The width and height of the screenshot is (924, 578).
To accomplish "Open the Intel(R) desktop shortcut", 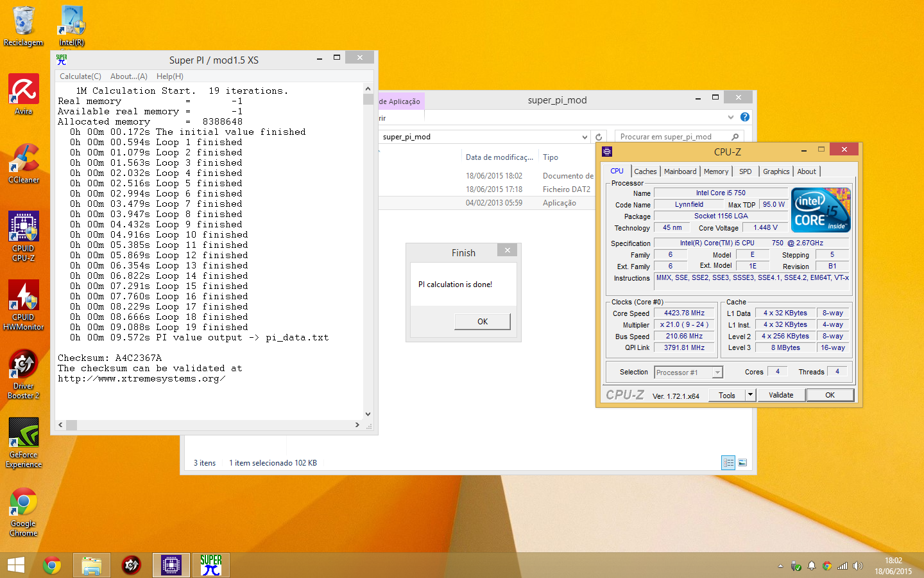I will 72,26.
